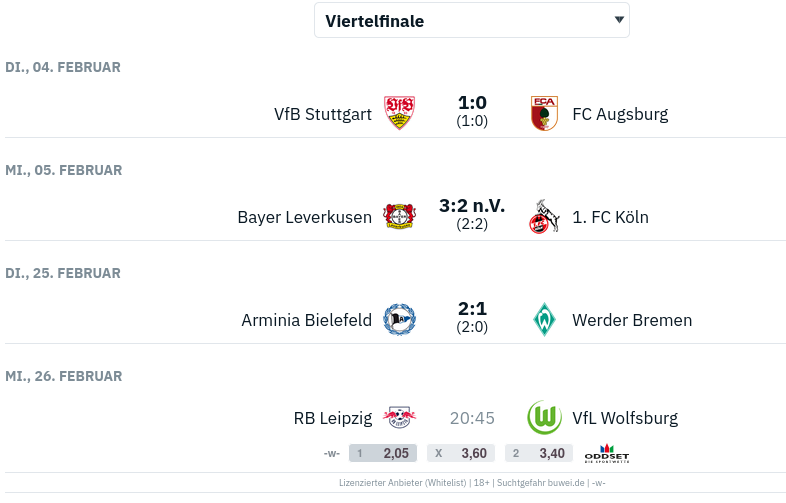Click the 20:45 kickoff time
Viewport: 786px width, 503px height.
tap(472, 418)
